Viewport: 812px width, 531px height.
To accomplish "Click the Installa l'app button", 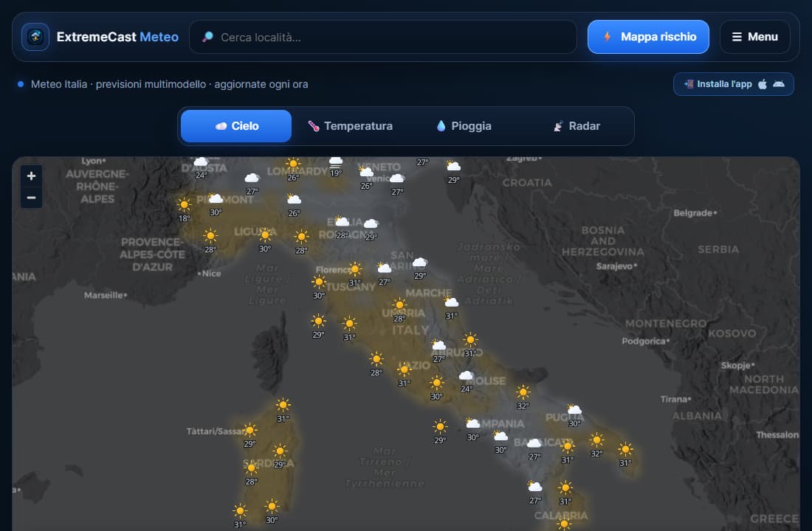I will pos(733,84).
